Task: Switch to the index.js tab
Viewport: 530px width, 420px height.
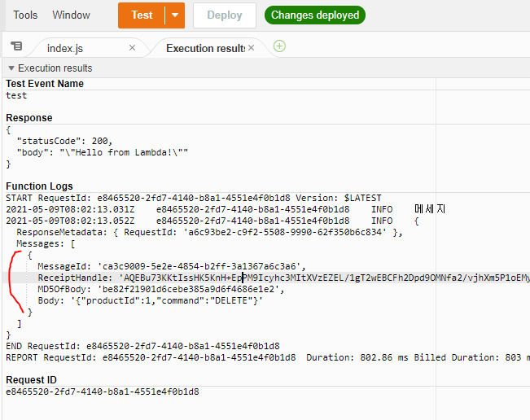Action: [x=65, y=48]
